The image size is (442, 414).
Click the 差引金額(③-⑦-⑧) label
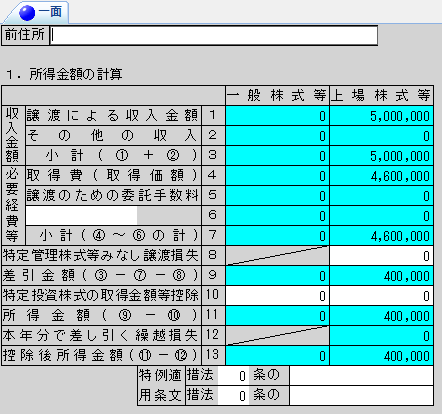(101, 276)
